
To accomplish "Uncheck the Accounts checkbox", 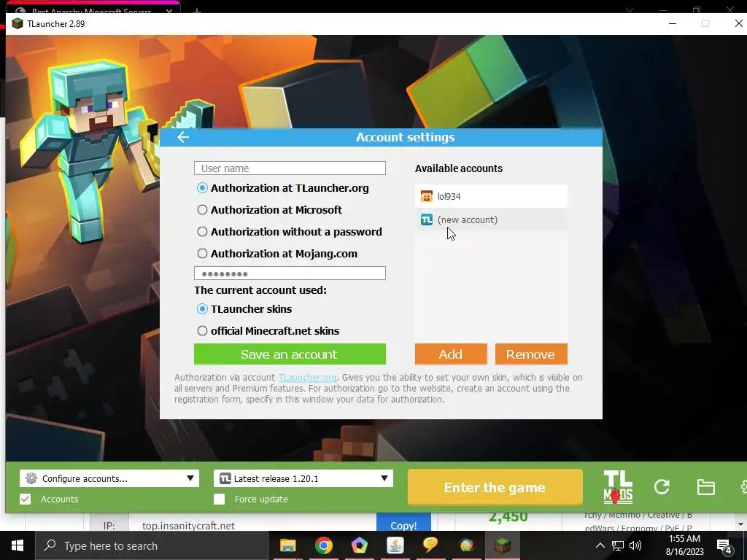I will click(26, 499).
